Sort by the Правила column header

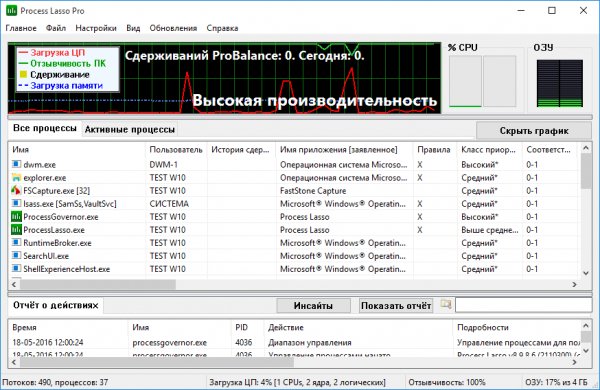[x=435, y=150]
